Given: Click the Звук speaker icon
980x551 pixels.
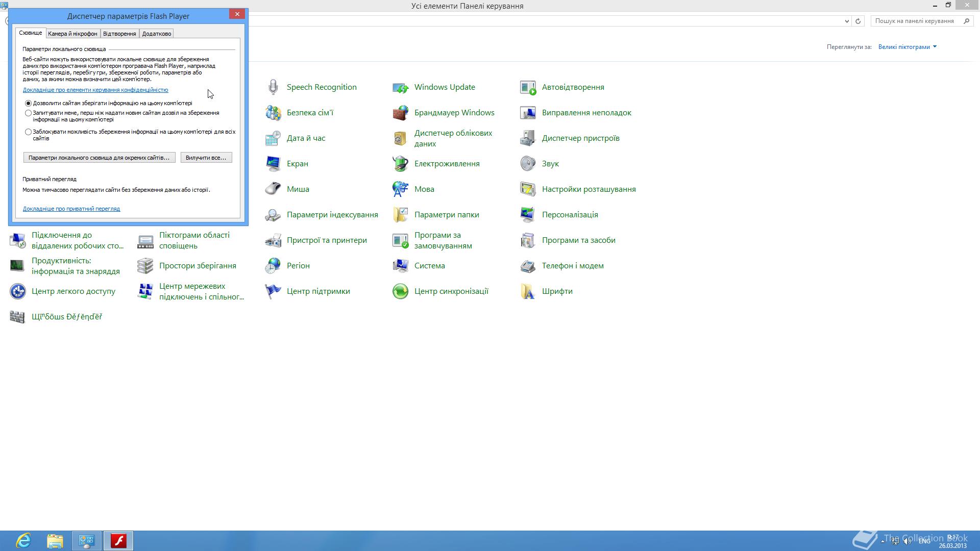Looking at the screenshot, I should click(x=528, y=164).
